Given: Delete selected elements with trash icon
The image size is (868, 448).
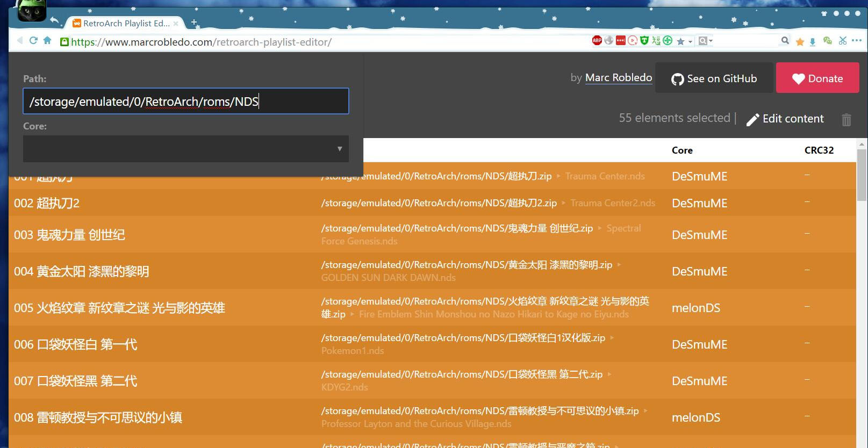Looking at the screenshot, I should [847, 119].
